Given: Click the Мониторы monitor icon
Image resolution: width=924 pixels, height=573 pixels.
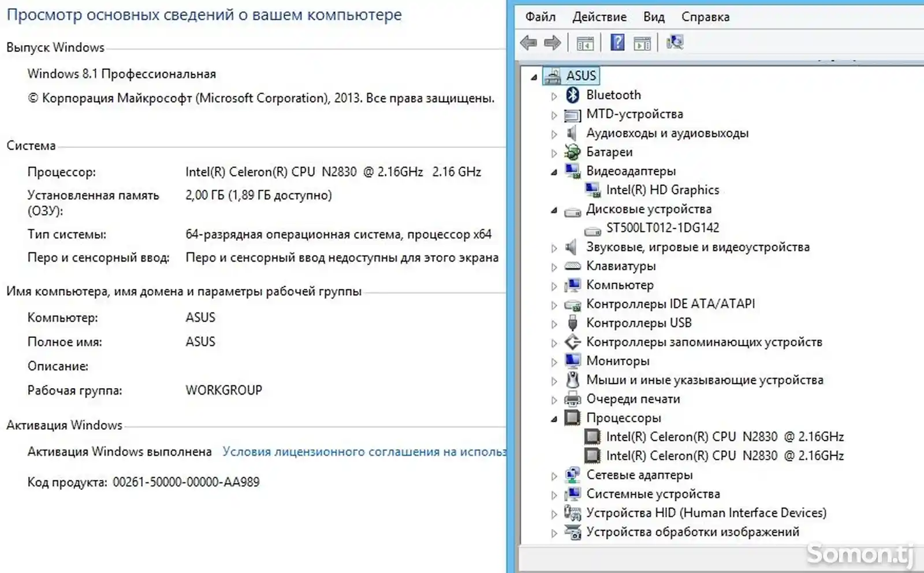Looking at the screenshot, I should coord(572,361).
